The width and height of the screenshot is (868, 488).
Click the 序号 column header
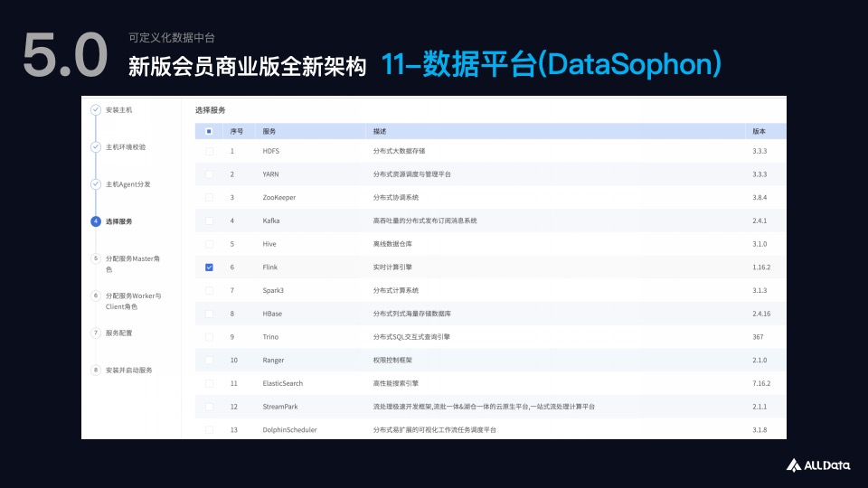click(236, 131)
